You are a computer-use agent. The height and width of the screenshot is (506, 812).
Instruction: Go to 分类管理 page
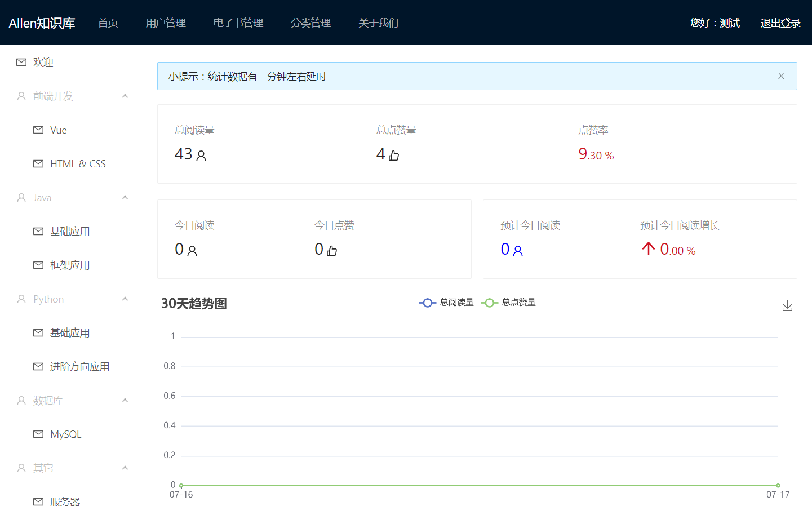point(311,23)
